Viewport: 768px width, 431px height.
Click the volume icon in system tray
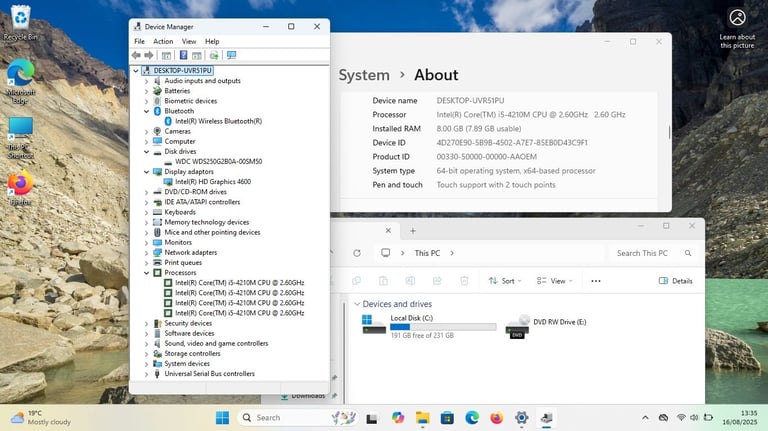point(694,418)
